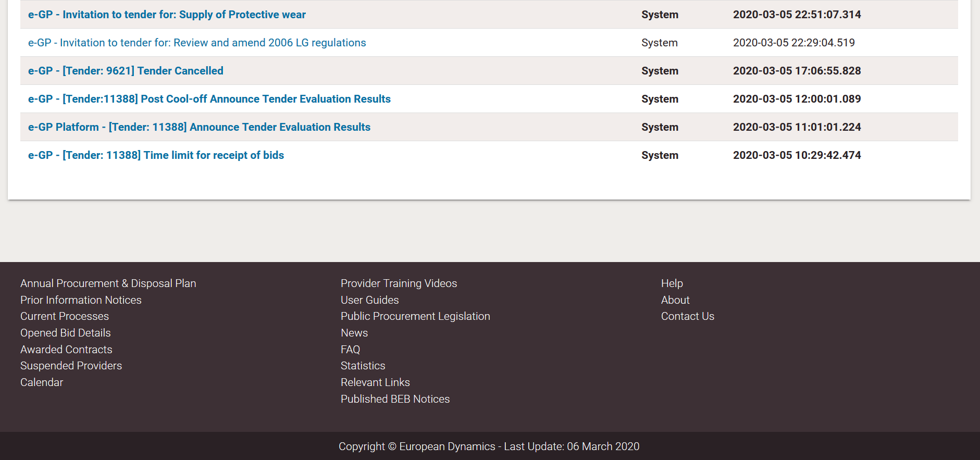Visit the FAQ page
The width and height of the screenshot is (980, 460).
pos(350,350)
